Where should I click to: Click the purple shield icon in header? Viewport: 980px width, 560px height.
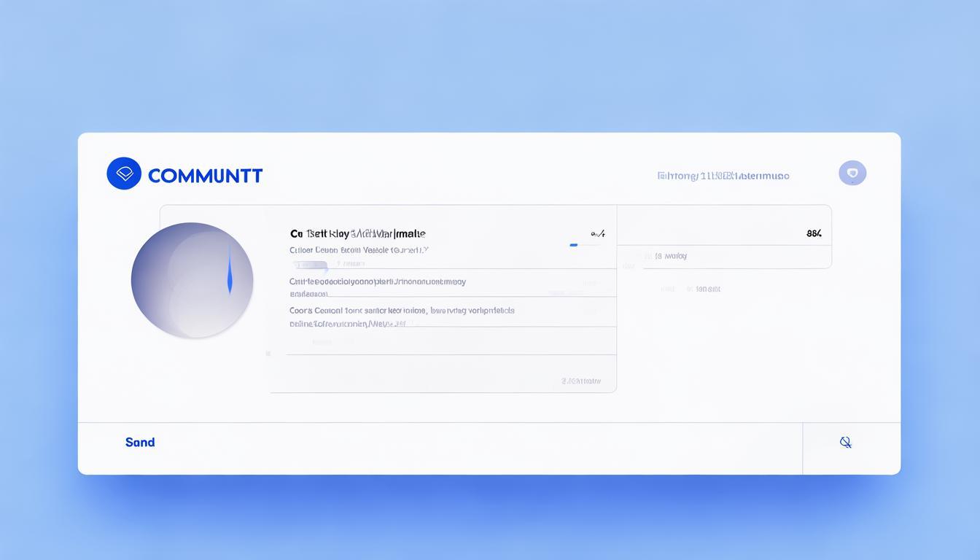[x=852, y=173]
